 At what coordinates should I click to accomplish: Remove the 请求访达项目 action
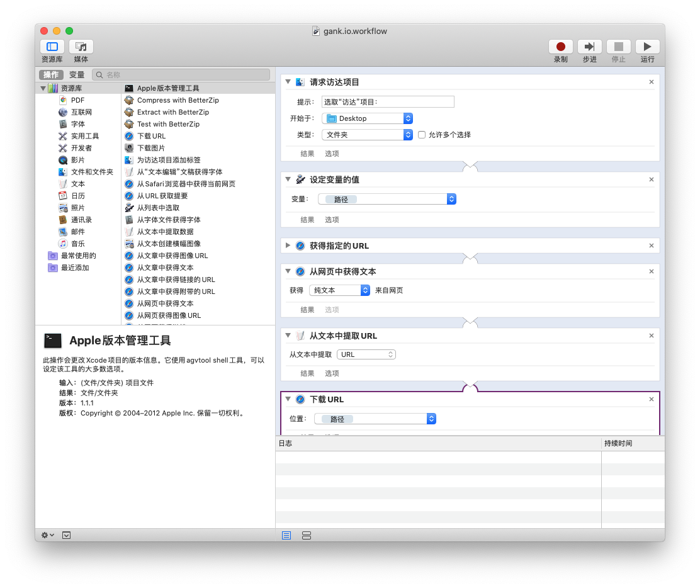click(x=652, y=82)
